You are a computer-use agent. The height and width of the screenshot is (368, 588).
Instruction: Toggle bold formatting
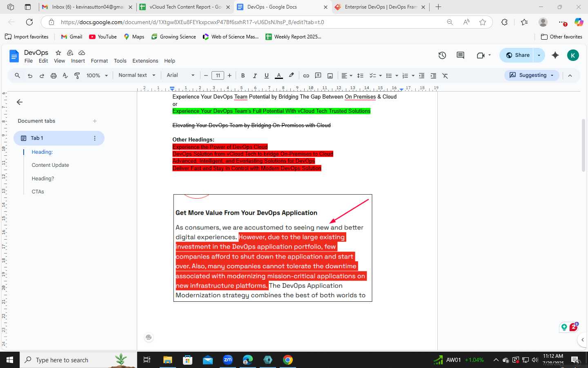[x=243, y=76]
